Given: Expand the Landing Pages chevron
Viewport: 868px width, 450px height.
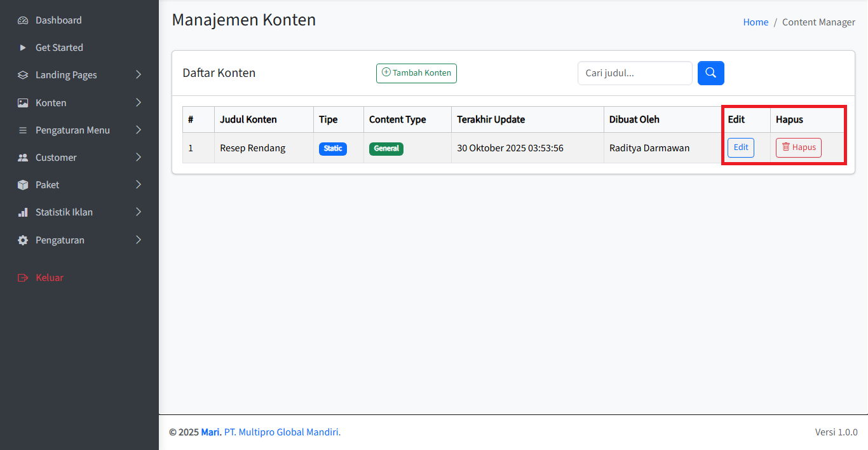Looking at the screenshot, I should pyautogui.click(x=139, y=75).
